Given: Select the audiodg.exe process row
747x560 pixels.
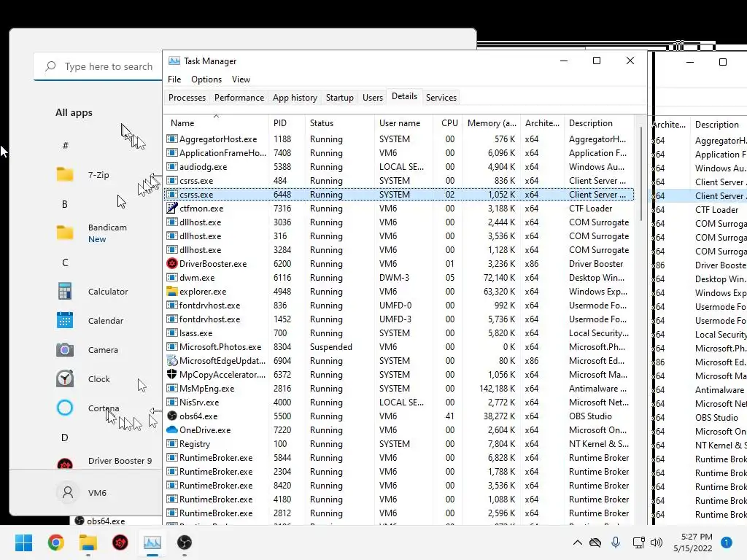Looking at the screenshot, I should [399, 167].
